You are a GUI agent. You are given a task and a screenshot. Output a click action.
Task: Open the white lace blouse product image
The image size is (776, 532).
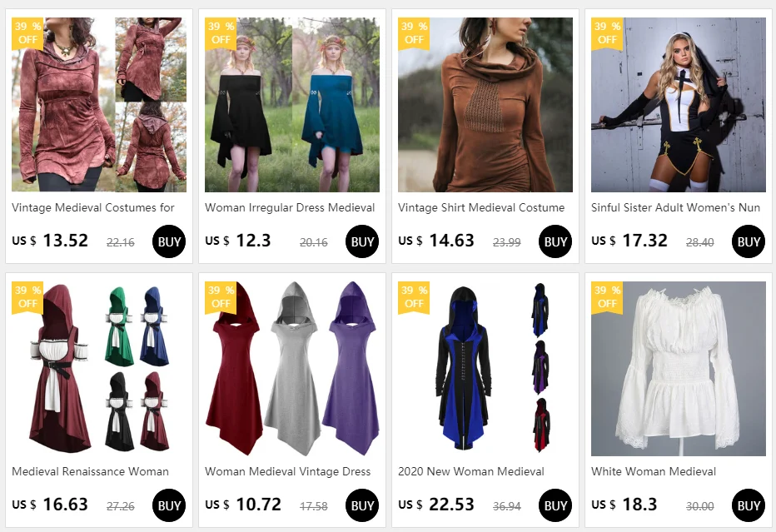pyautogui.click(x=678, y=369)
